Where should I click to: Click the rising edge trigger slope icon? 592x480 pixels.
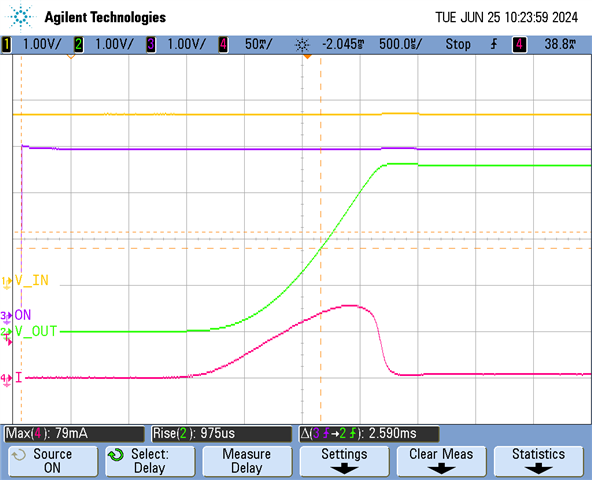(x=494, y=45)
